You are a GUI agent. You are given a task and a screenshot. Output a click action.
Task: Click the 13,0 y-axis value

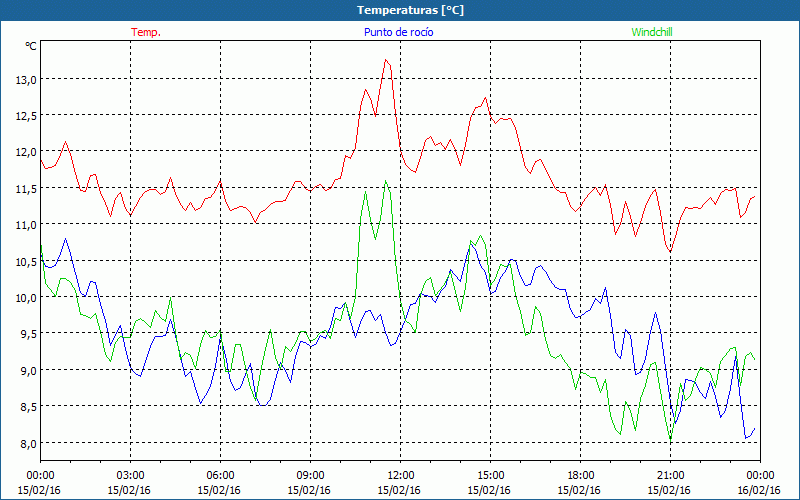(x=28, y=80)
